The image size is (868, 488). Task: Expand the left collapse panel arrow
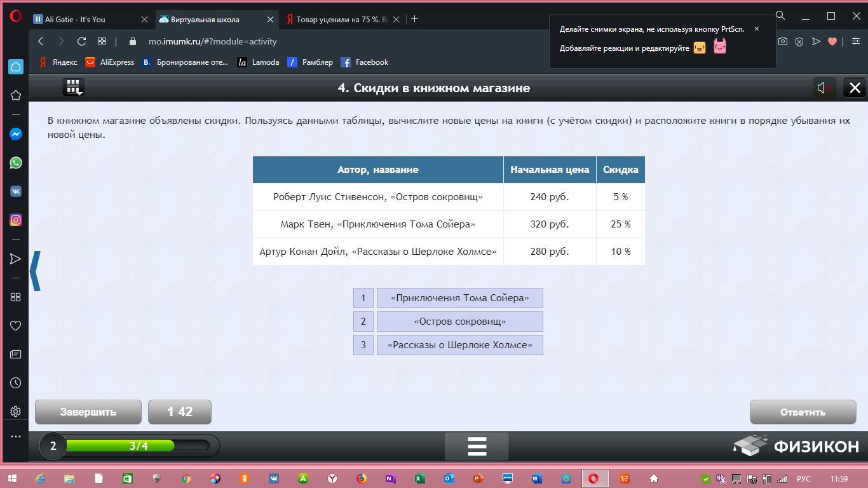click(36, 271)
